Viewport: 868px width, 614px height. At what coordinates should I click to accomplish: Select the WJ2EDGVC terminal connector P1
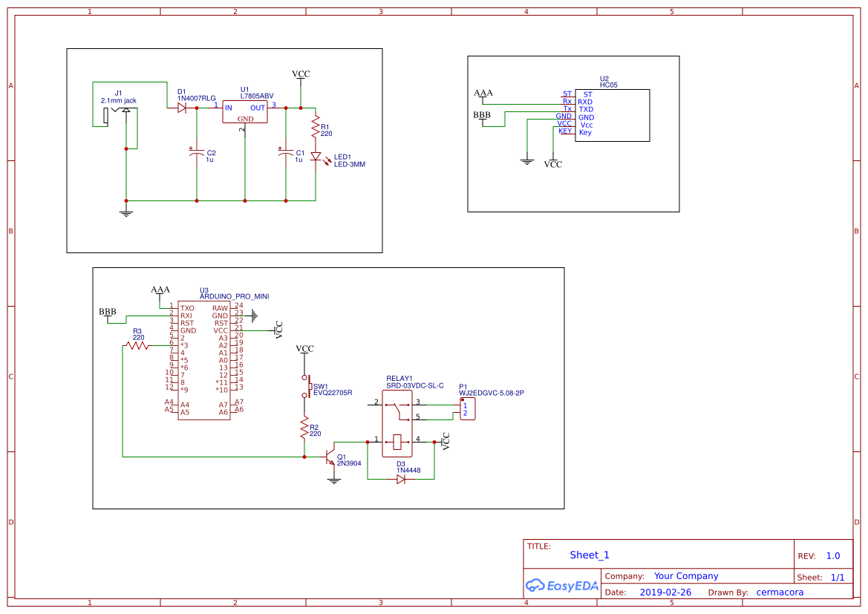(468, 408)
